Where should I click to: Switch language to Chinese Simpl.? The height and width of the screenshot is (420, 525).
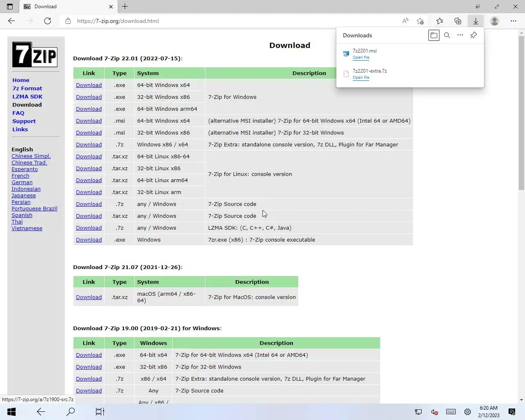point(31,156)
